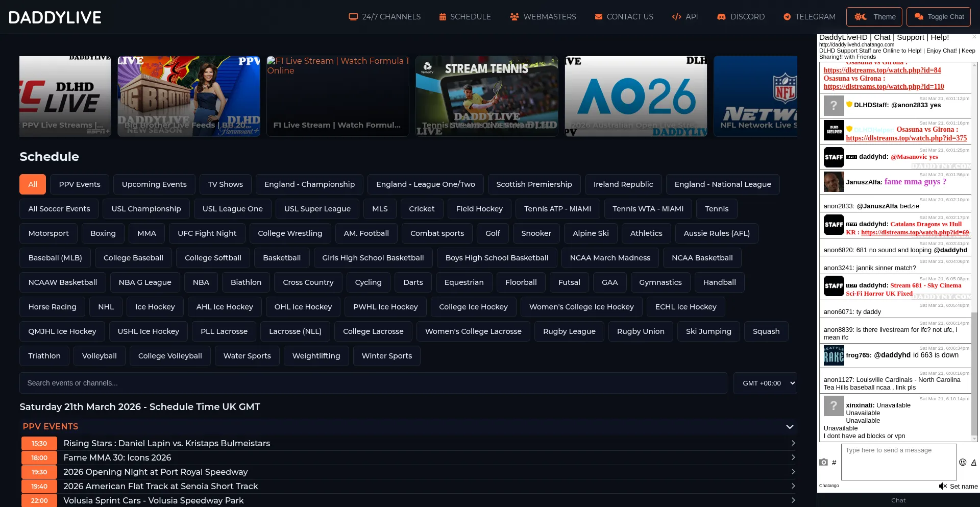The height and width of the screenshot is (507, 980).
Task: Click Set name in the chat
Action: pos(964,486)
